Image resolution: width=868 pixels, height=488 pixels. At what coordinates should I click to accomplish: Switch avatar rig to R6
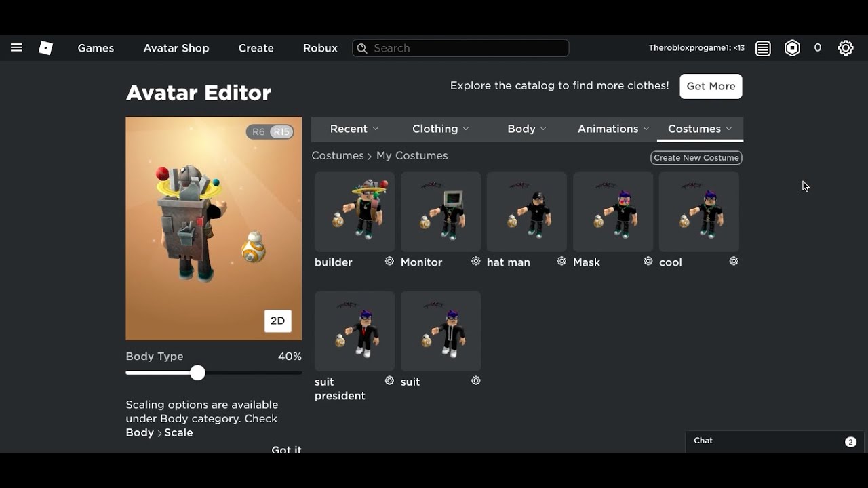tap(258, 132)
